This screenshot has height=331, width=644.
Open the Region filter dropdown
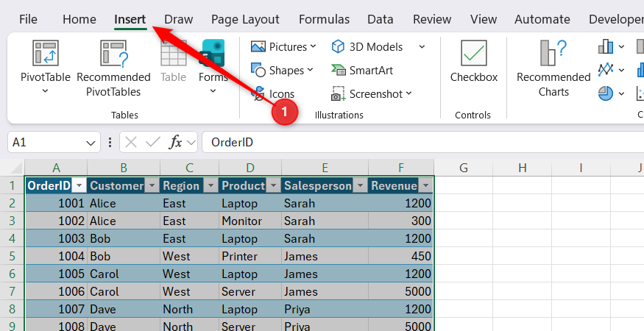210,186
